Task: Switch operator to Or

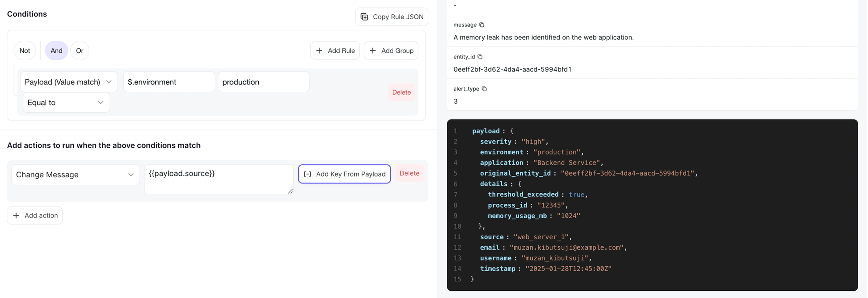Action: (80, 51)
